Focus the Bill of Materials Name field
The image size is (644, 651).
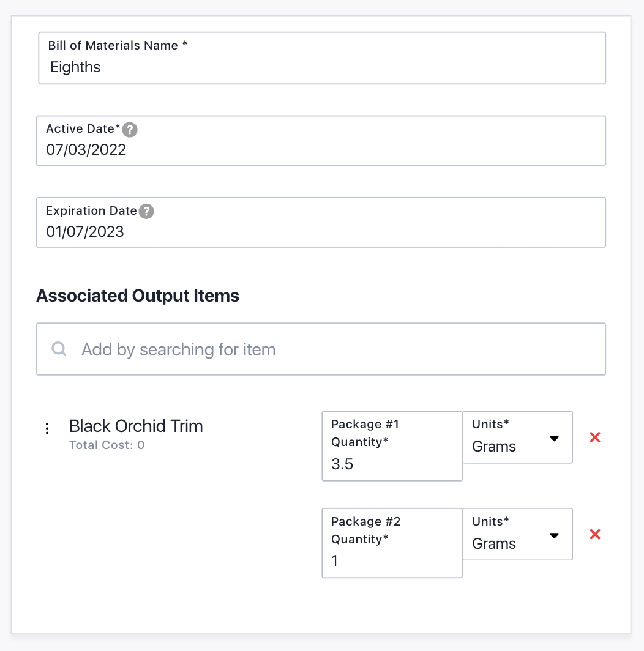(321, 67)
